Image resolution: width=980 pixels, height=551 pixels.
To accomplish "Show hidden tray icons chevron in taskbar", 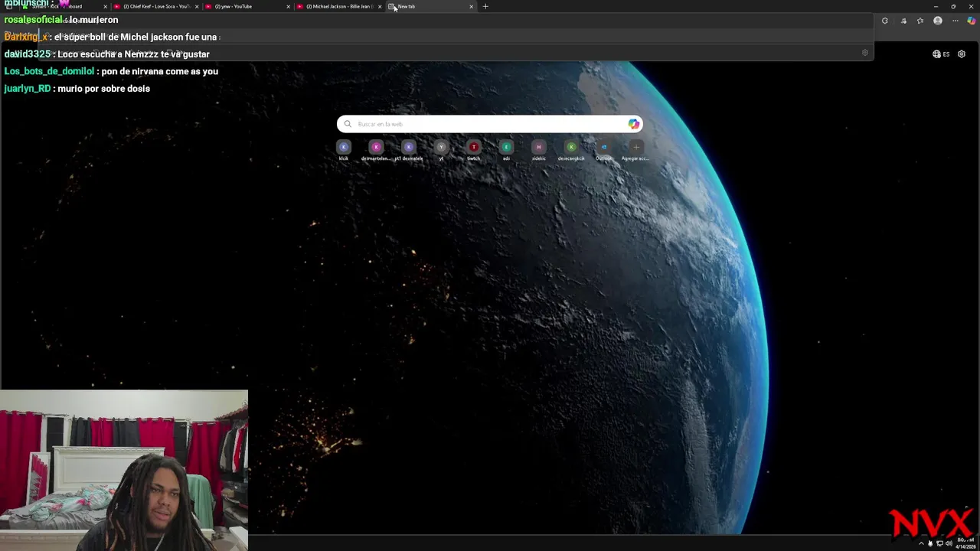I will coord(921,543).
